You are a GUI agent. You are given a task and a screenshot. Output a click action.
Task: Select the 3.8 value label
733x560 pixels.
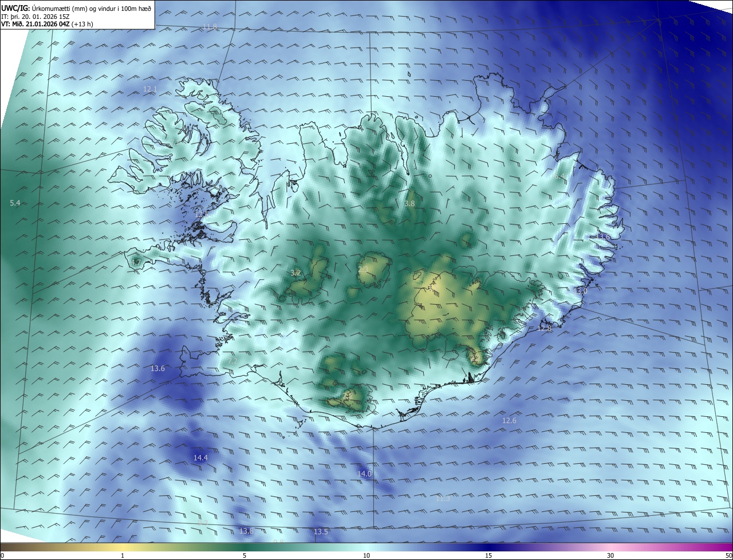click(x=409, y=203)
